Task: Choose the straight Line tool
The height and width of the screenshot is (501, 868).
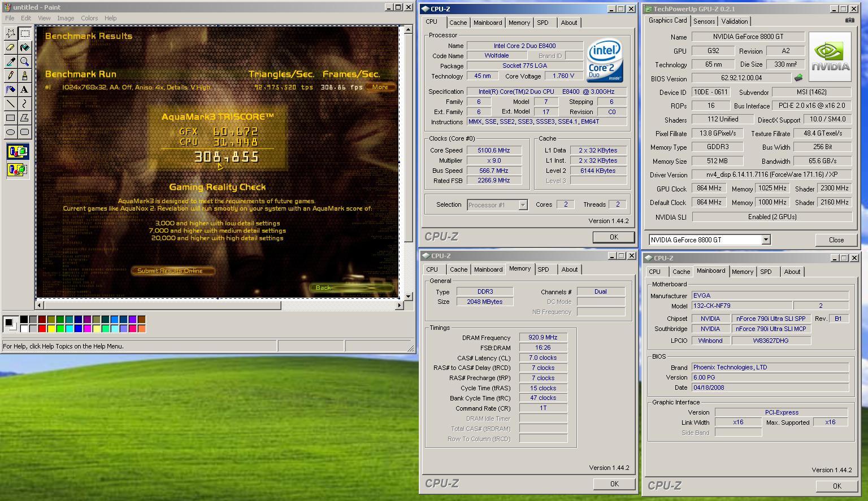Action: tap(10, 104)
